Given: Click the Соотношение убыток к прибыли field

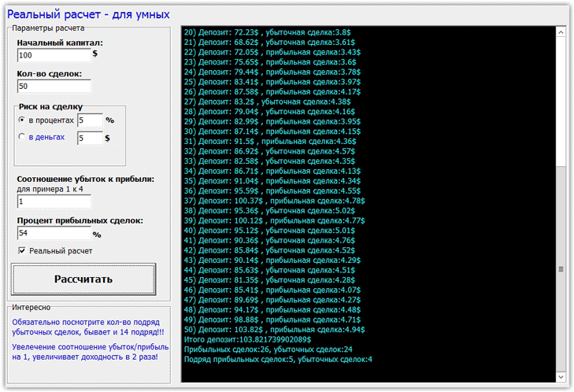Looking at the screenshot, I should (54, 202).
